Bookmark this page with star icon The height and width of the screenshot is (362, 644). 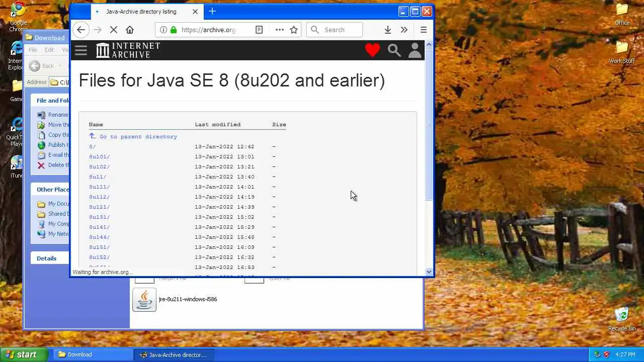pos(294,30)
